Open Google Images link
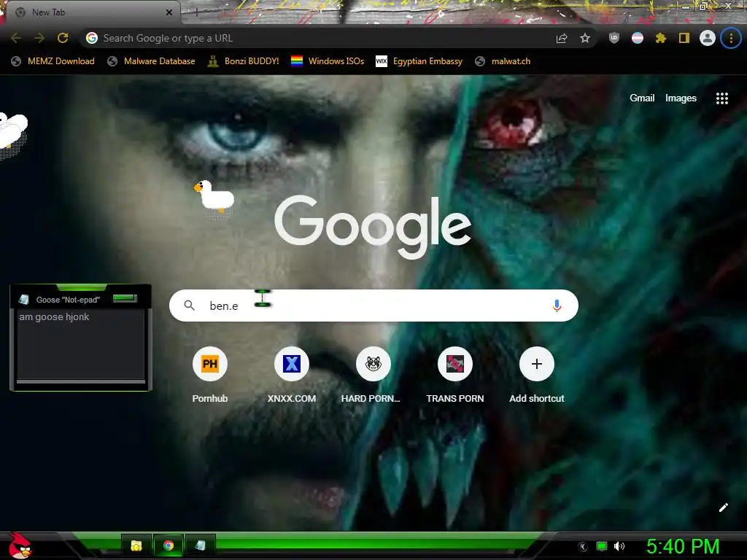 point(681,98)
